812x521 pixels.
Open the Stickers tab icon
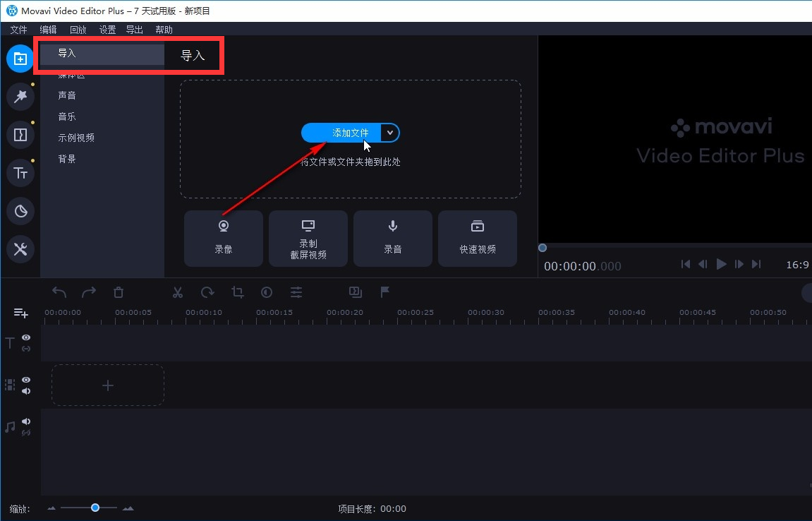[x=20, y=211]
